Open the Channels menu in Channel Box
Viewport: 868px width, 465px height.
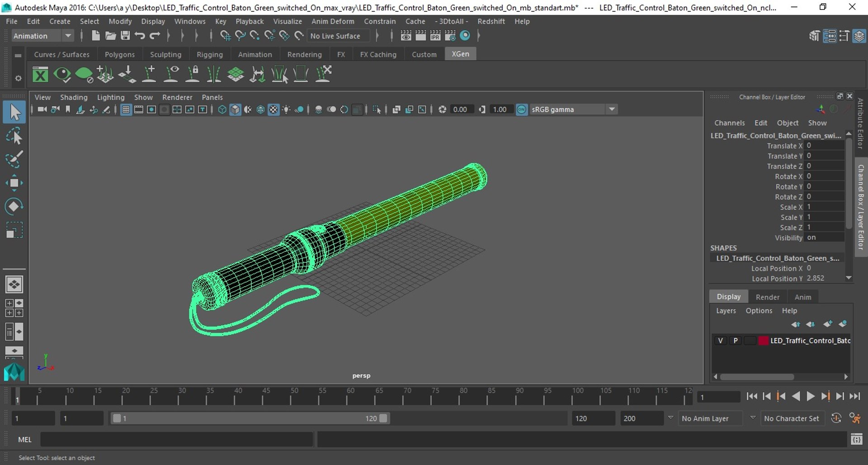click(x=729, y=123)
